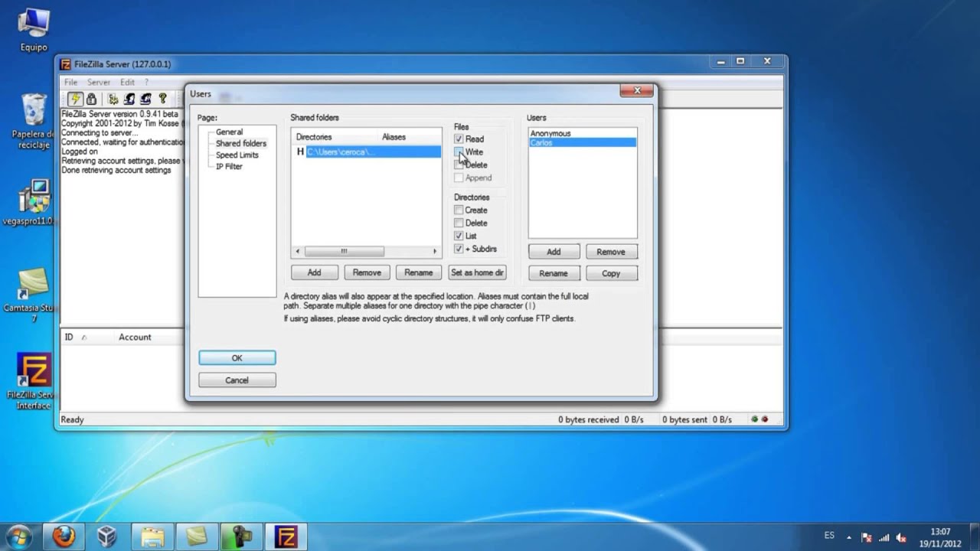980x551 pixels.
Task: Click the scrollbar left arrow in directories list
Action: tap(298, 252)
